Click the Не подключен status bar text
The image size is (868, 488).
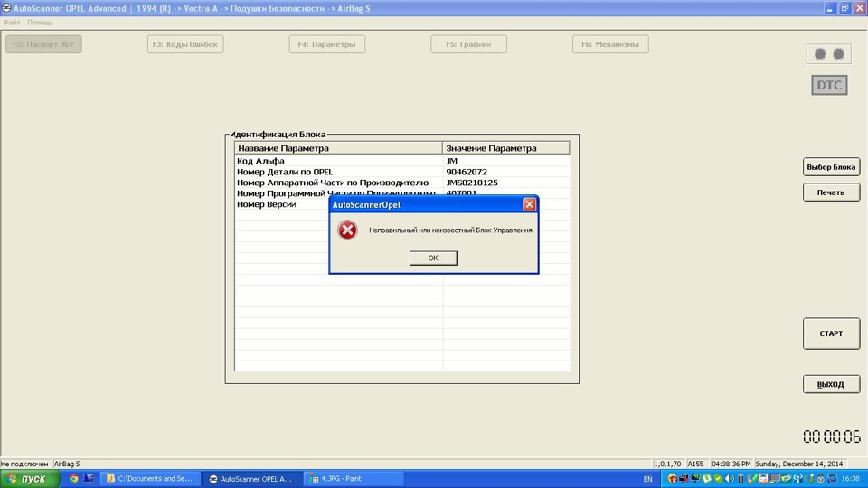tap(24, 464)
